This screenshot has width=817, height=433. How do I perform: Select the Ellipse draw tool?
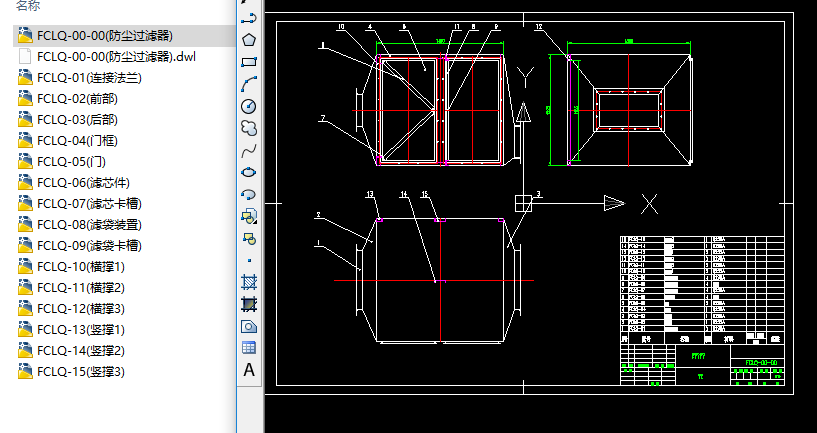(249, 172)
